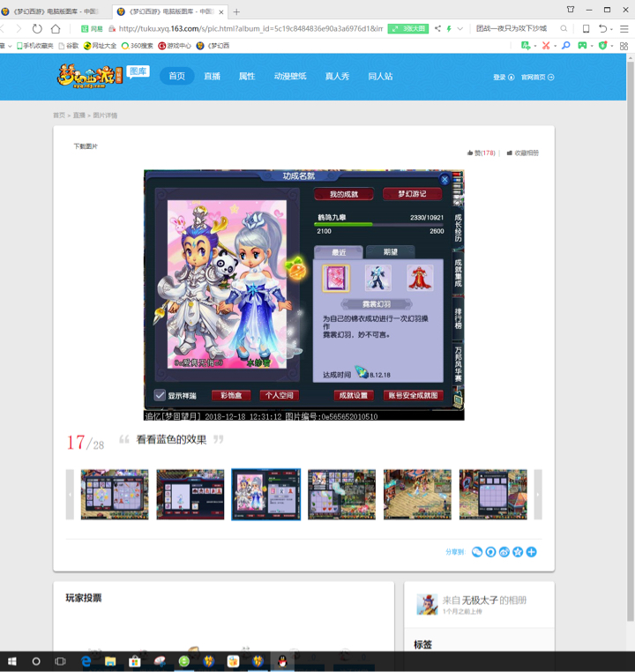Open the extensions grid icon
Screen dimensions: 635x672
[x=624, y=46]
